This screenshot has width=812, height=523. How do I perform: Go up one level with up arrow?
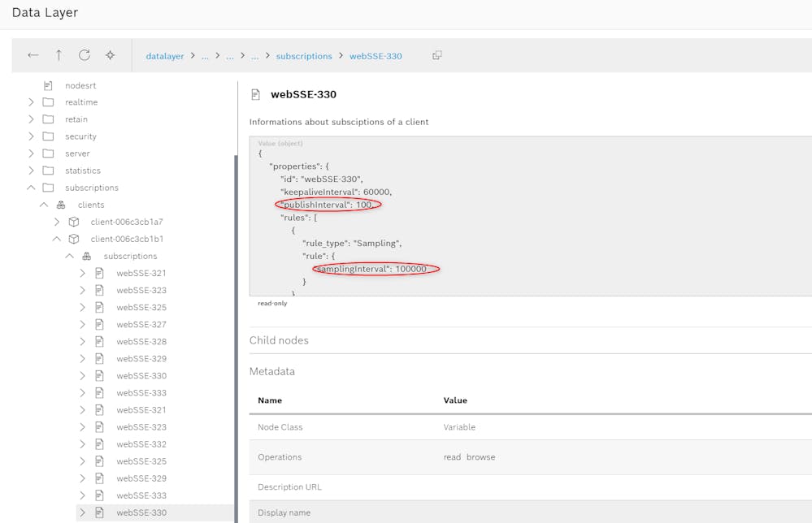coord(59,55)
